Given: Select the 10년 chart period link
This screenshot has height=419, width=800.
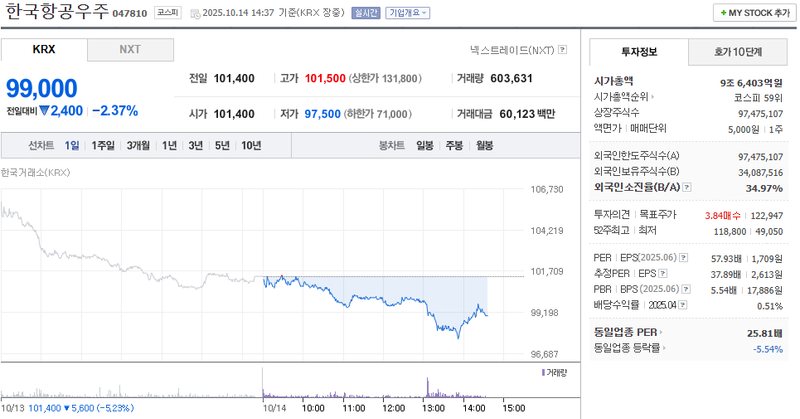Looking at the screenshot, I should pyautogui.click(x=251, y=145).
